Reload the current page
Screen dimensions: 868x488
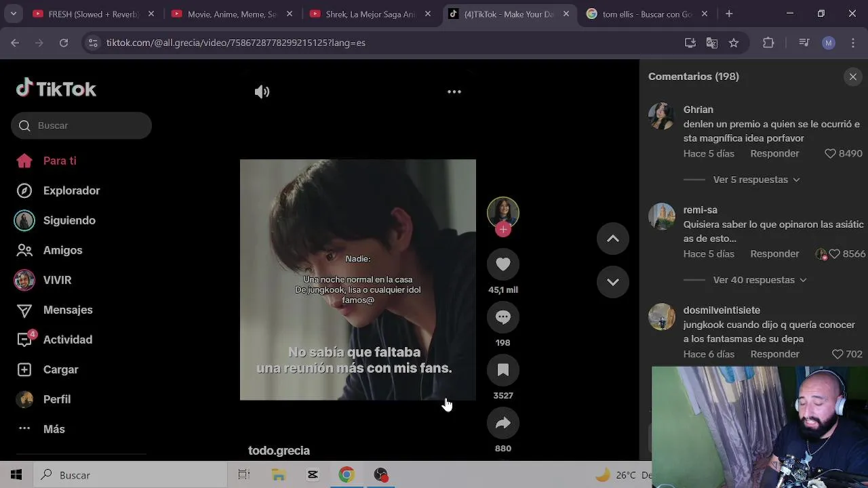point(64,43)
